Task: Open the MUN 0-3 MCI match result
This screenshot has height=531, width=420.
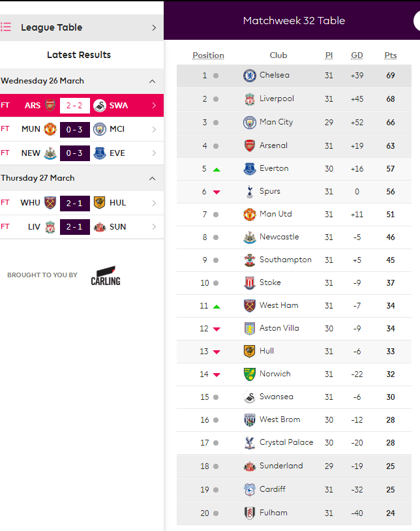Action: tap(82, 129)
